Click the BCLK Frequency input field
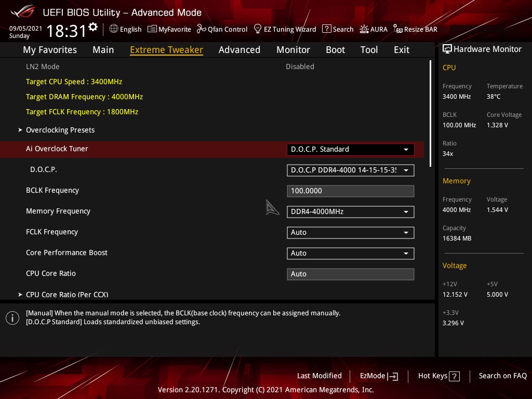Image resolution: width=532 pixels, height=399 pixels. pyautogui.click(x=350, y=191)
